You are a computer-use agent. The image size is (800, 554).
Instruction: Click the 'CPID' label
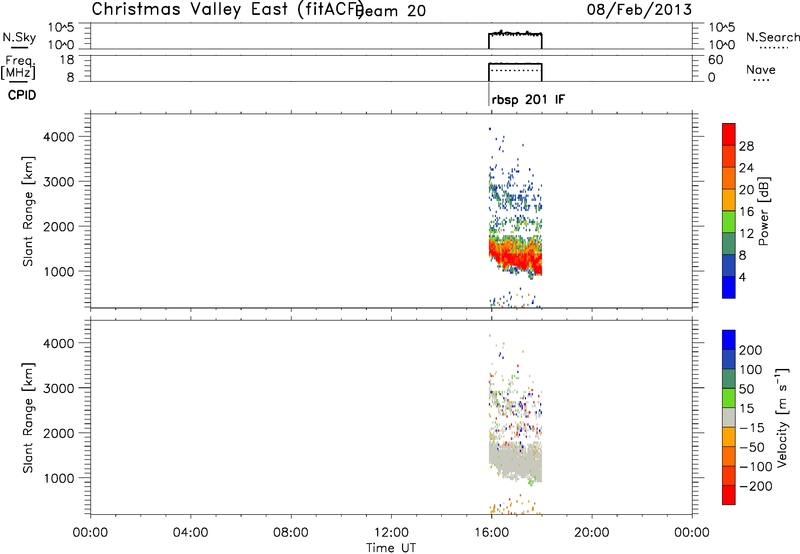coord(22,95)
